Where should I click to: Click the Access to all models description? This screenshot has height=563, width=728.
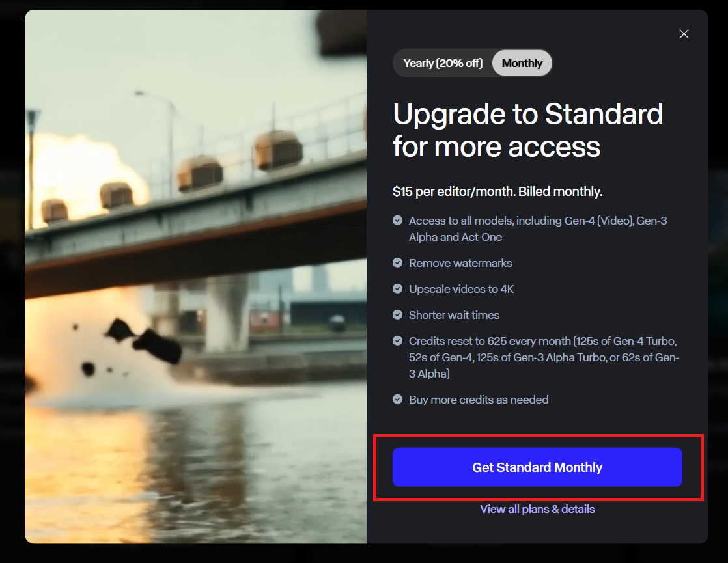pyautogui.click(x=538, y=229)
